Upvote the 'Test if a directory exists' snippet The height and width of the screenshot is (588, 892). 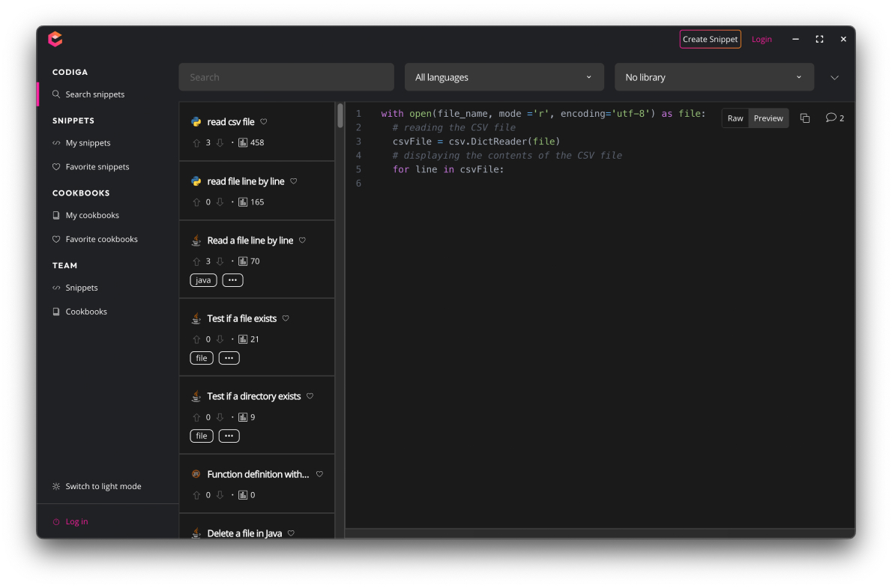196,417
